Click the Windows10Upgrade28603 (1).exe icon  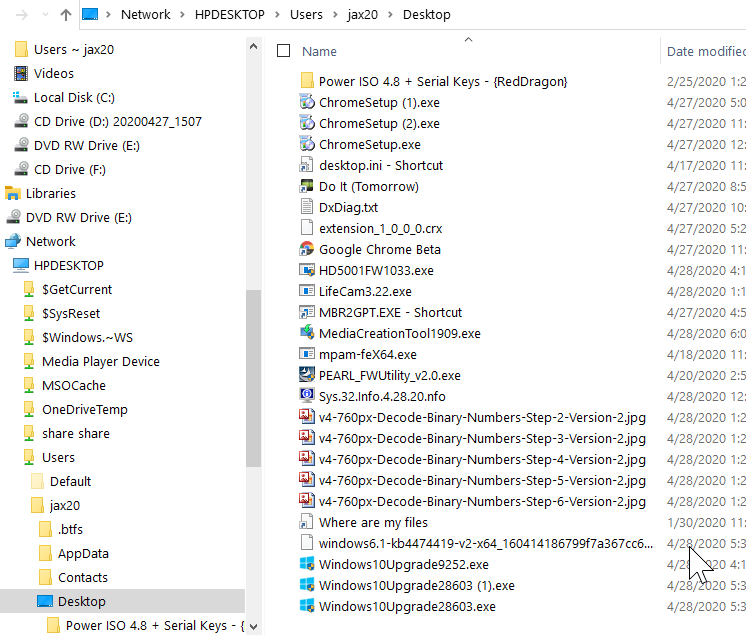307,585
